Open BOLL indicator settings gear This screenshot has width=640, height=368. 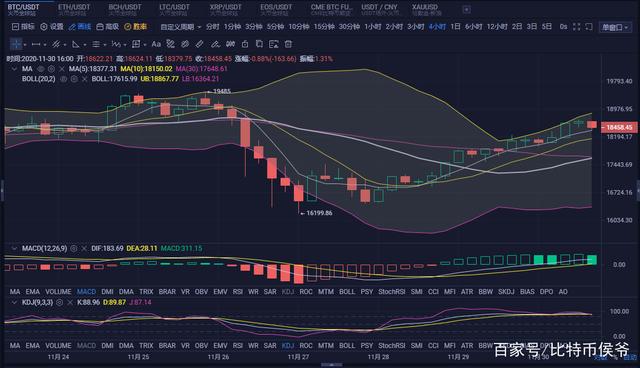[74, 79]
